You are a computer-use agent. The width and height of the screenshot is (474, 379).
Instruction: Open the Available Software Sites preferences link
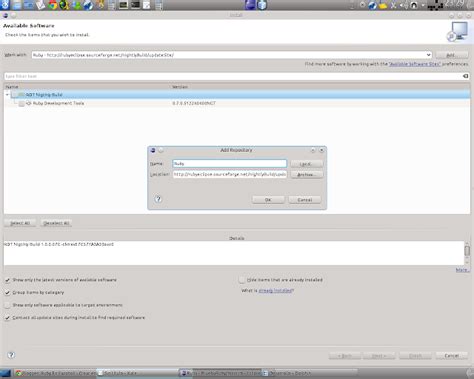[415, 64]
